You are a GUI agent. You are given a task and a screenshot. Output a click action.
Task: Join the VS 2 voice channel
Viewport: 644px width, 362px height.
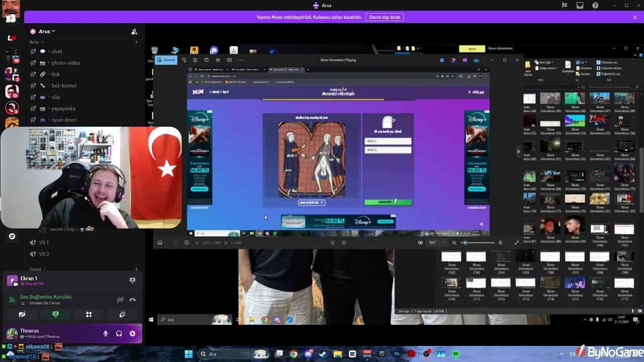(84, 254)
